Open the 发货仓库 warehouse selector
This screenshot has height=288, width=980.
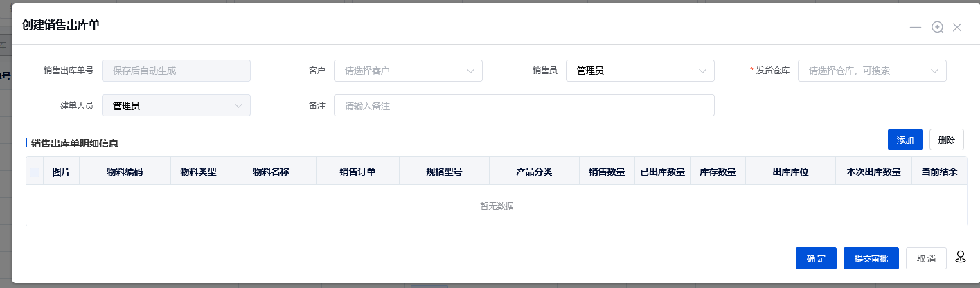[871, 71]
